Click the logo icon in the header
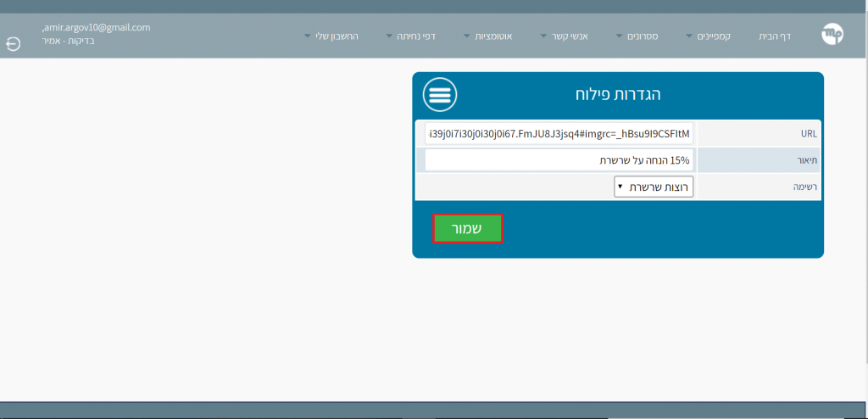868x419 pixels. (832, 36)
